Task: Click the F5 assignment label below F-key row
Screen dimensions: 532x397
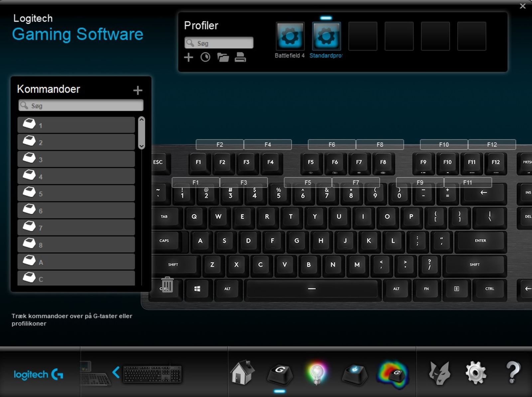Action: pos(308,183)
